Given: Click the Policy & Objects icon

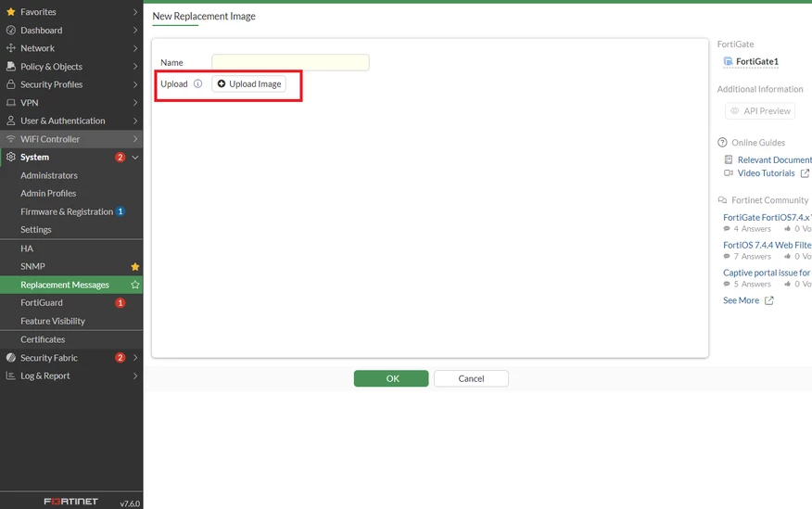Looking at the screenshot, I should (11, 66).
